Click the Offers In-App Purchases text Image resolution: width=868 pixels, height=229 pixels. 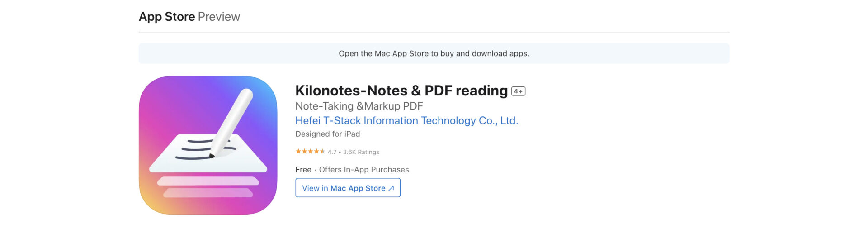363,170
